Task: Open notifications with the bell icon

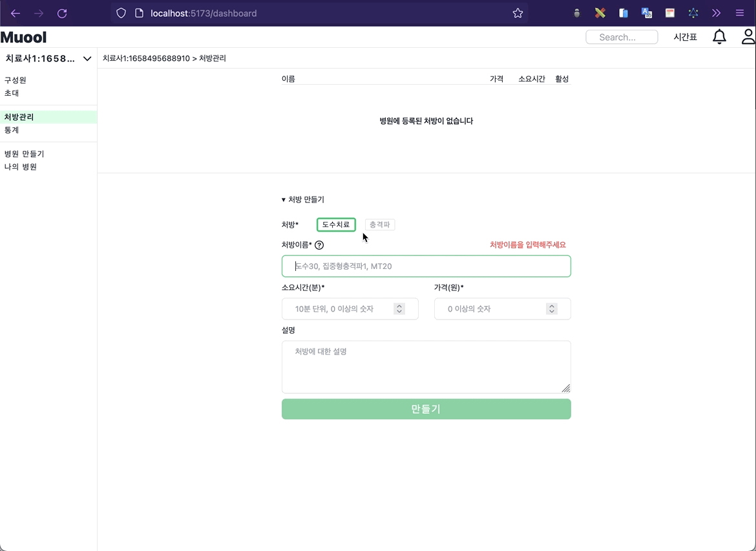Action: pyautogui.click(x=719, y=37)
